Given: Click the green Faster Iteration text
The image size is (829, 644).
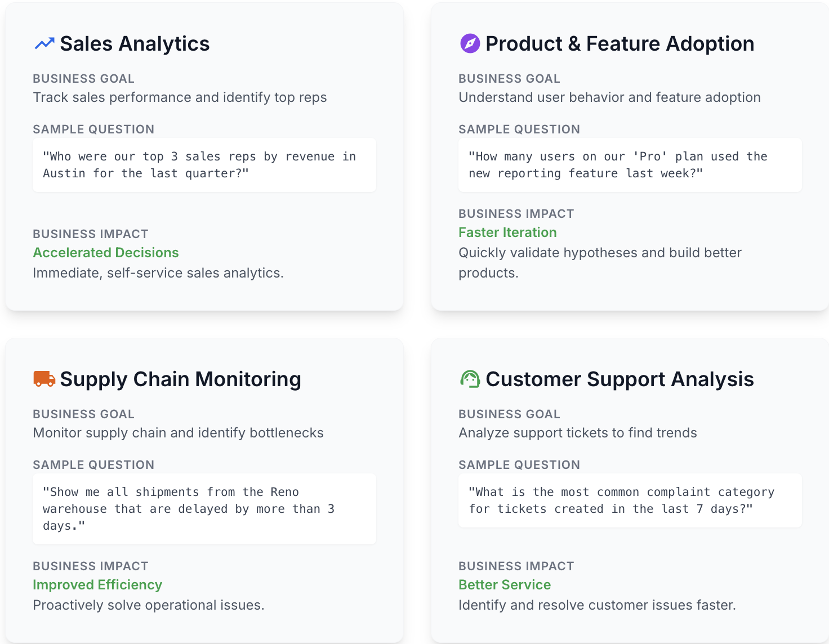Looking at the screenshot, I should (x=507, y=232).
